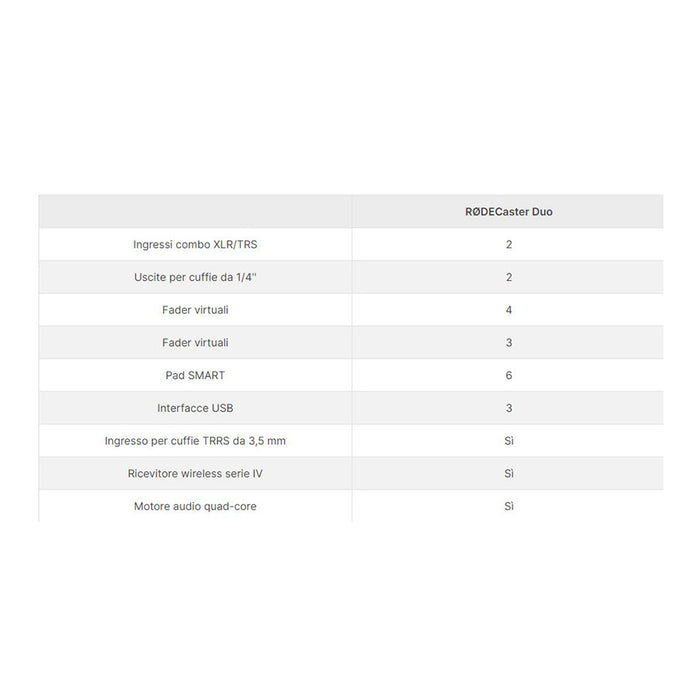Click the "Motore audio quad-core" label
Screen dimensions: 700x700
(x=195, y=507)
